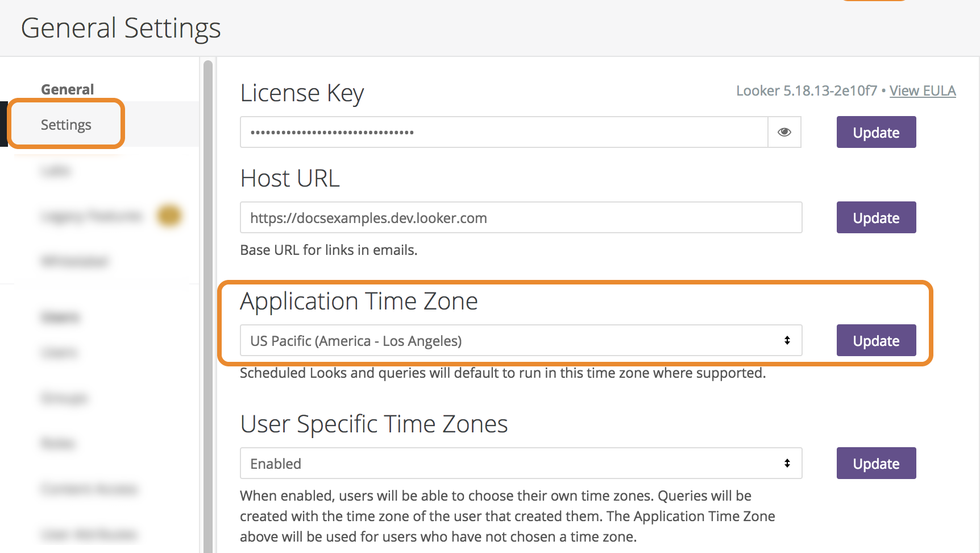Click the License Key input field
The image size is (980, 553).
coord(504,132)
